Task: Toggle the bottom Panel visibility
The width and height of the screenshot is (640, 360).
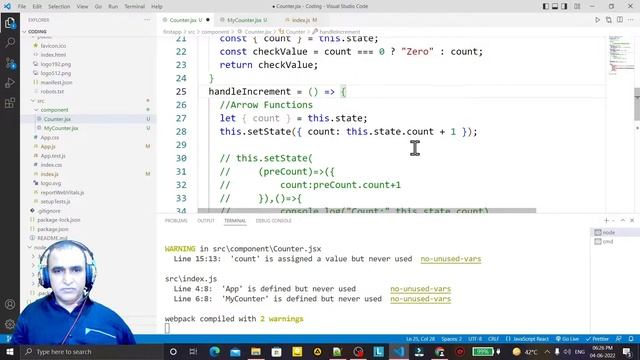Action: coord(555,6)
